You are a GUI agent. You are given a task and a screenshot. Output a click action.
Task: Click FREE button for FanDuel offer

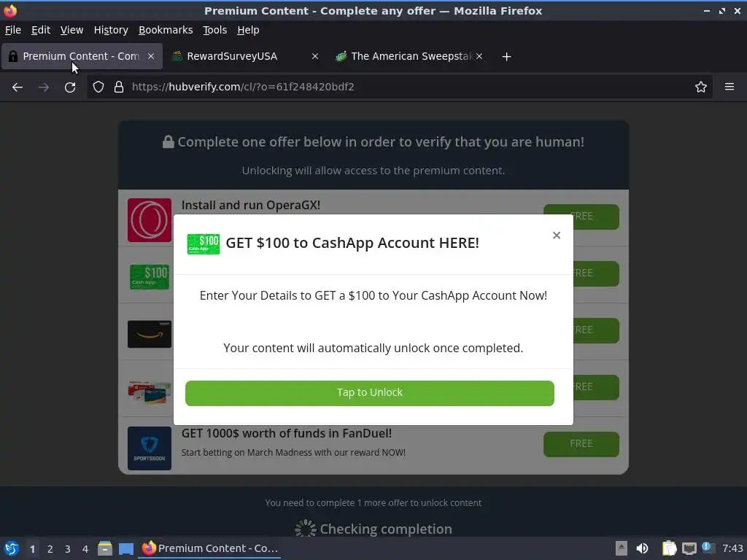[581, 444]
